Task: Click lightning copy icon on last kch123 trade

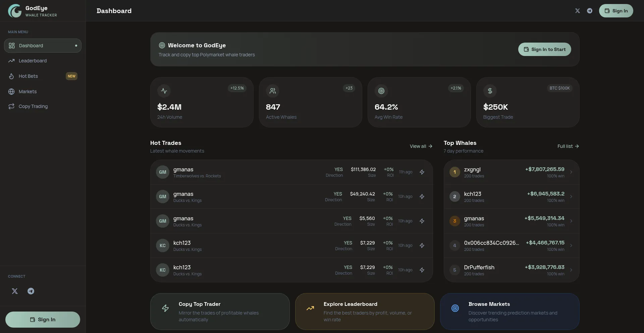Action: coord(422,270)
